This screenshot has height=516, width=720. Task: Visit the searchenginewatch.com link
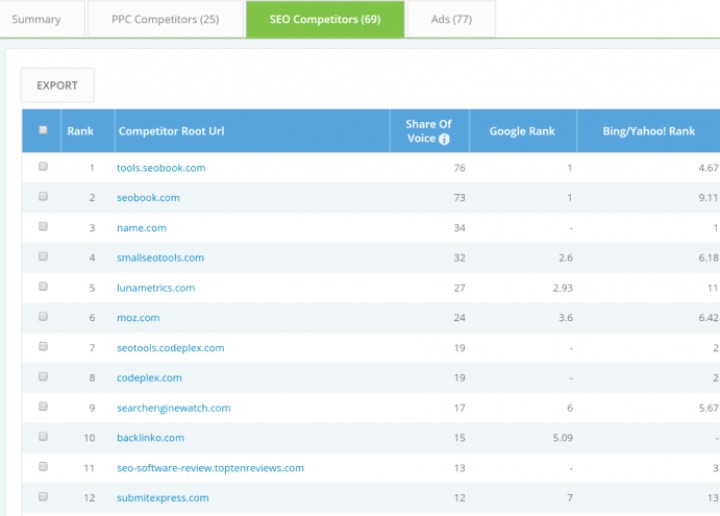174,408
